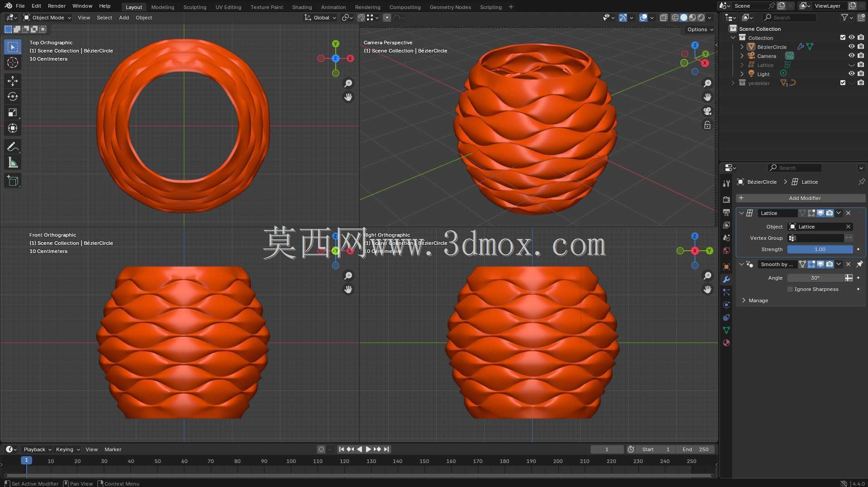Collapse the Lattice modifier panel
Screen dimensions: 868x487
pos(742,213)
